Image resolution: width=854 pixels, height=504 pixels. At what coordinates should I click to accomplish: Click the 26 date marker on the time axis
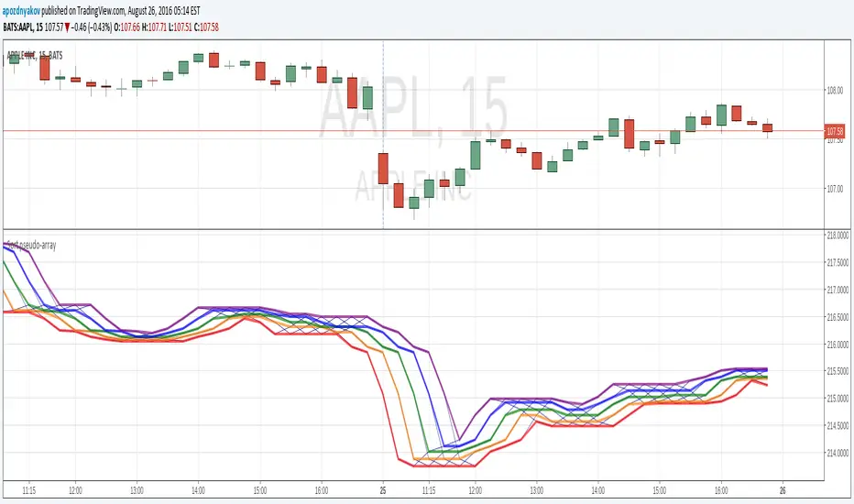click(783, 490)
